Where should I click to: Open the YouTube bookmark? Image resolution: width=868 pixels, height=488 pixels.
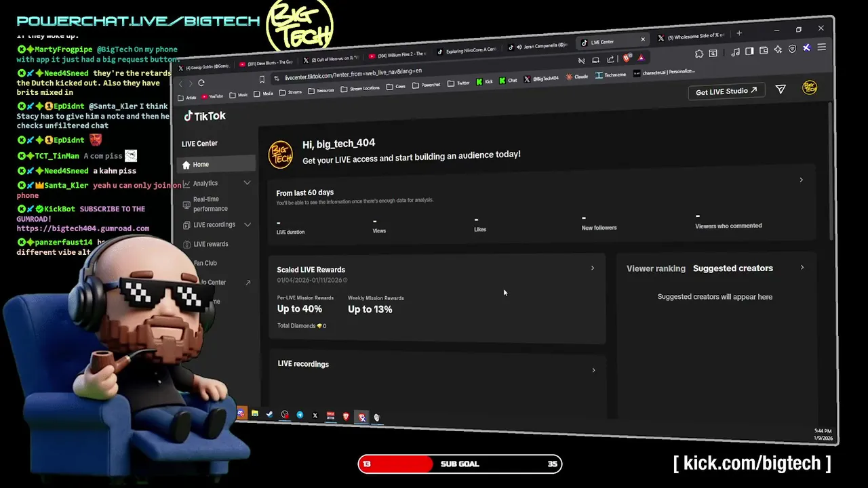tap(212, 96)
